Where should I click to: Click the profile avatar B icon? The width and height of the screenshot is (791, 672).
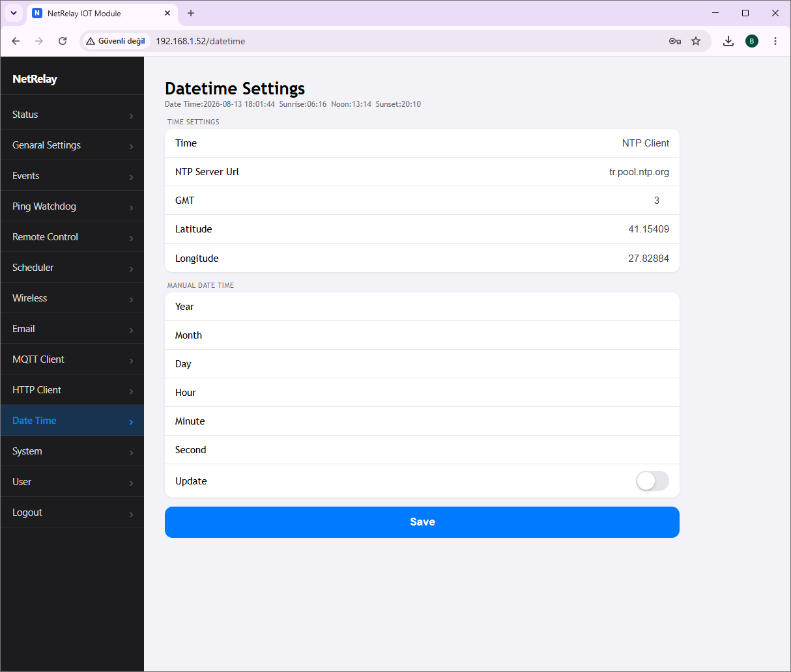point(752,41)
